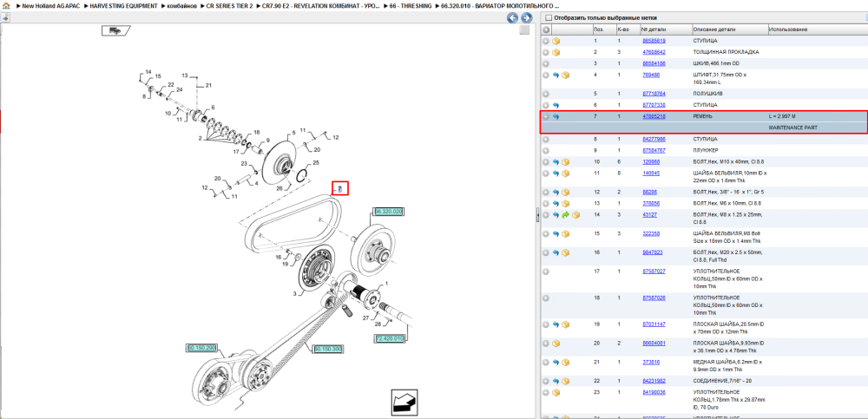This screenshot has width=868, height=419.
Task: Open part number link 84277986
Action: pyautogui.click(x=654, y=140)
